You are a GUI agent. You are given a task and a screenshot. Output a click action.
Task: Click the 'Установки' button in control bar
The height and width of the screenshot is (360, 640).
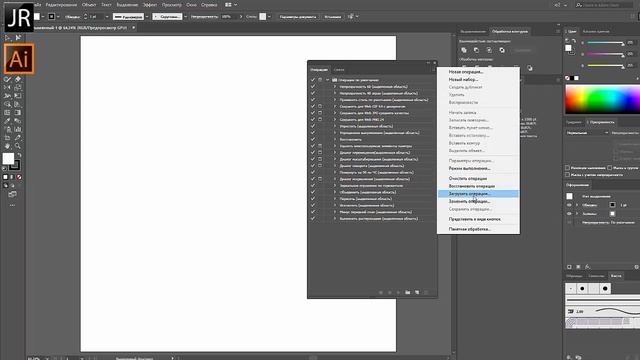point(333,17)
